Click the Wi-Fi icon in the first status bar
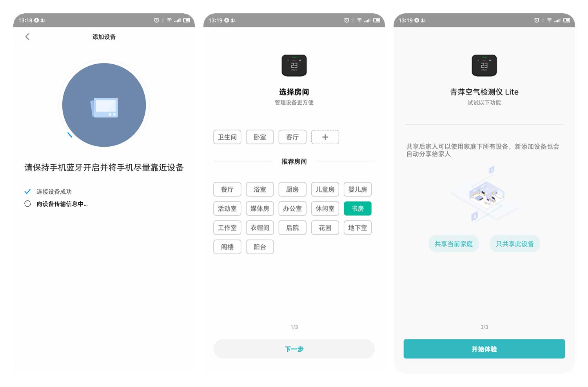588x387 pixels. [x=169, y=20]
